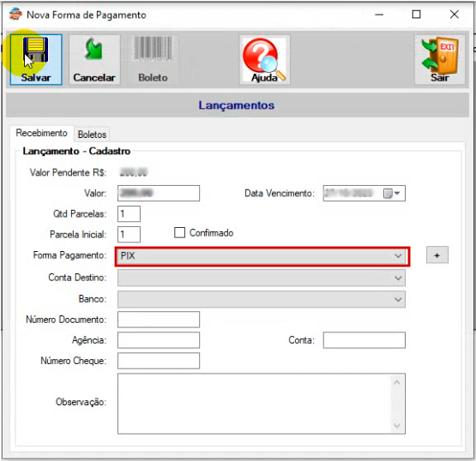Select the Recebimento tab
476x461 pixels.
point(41,133)
